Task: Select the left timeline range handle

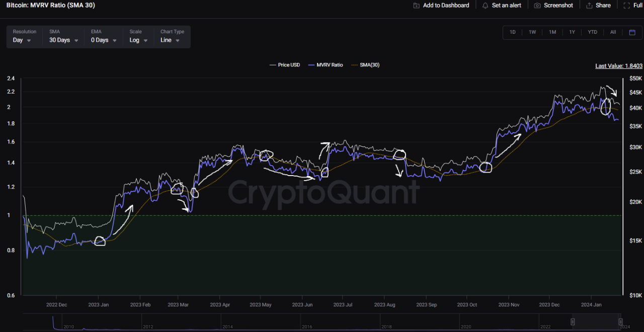Action: 572,321
